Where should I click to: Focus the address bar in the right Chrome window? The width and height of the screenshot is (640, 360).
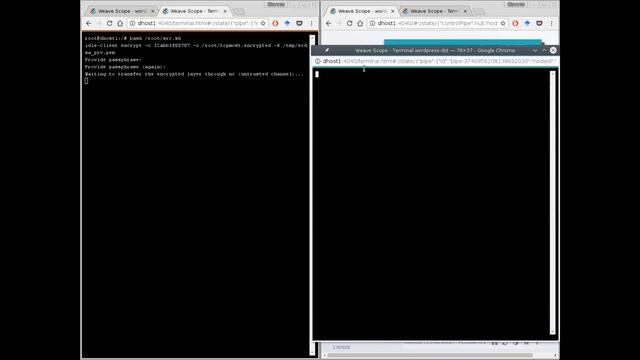pyautogui.click(x=438, y=24)
